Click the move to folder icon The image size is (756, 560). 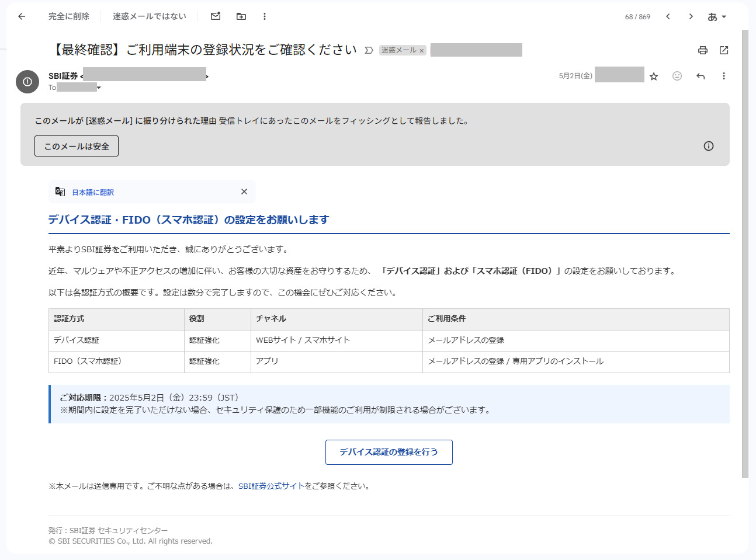pos(241,16)
